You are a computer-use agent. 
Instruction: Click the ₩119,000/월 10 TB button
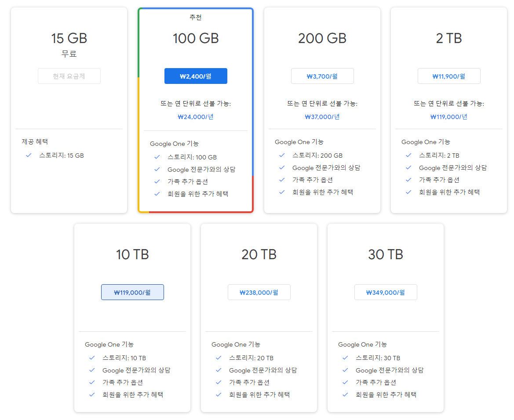pos(132,292)
